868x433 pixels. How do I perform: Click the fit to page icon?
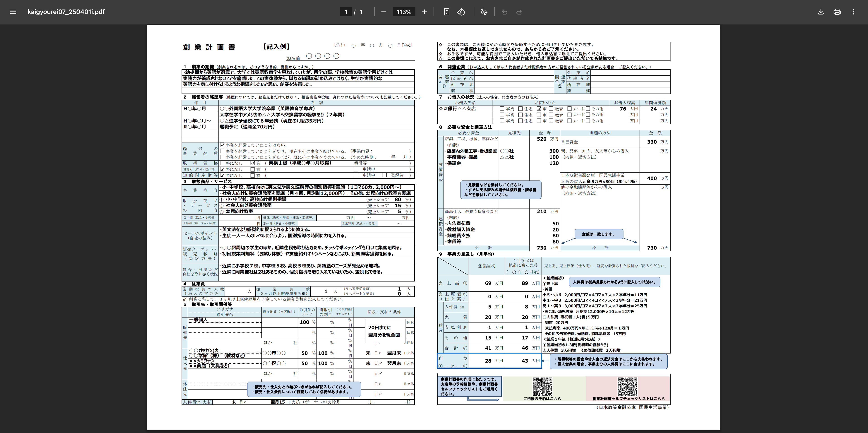[x=446, y=12]
